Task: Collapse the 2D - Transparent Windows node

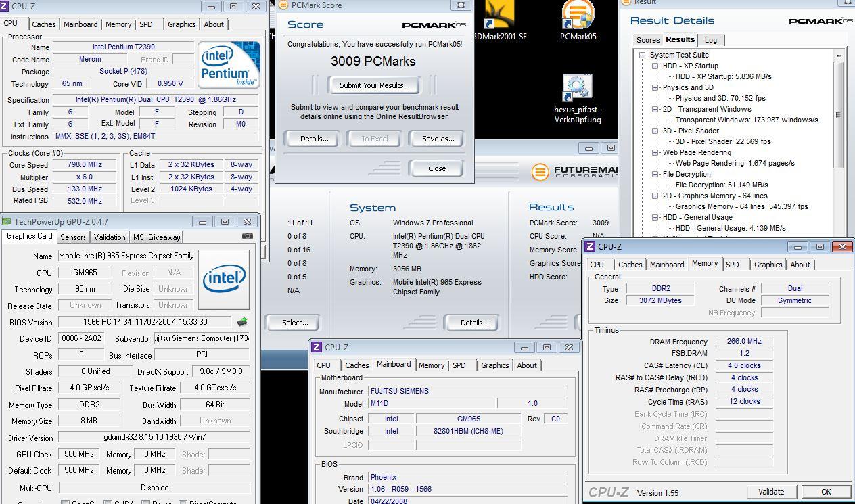Action: pyautogui.click(x=655, y=109)
